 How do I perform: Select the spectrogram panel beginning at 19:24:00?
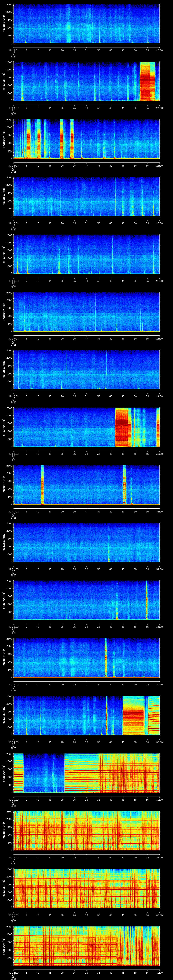pos(86,139)
